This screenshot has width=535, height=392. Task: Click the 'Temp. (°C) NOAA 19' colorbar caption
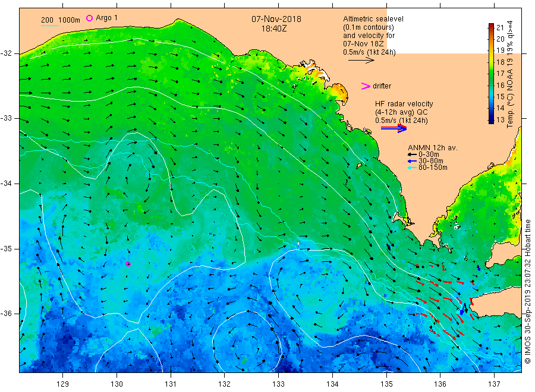(x=510, y=93)
